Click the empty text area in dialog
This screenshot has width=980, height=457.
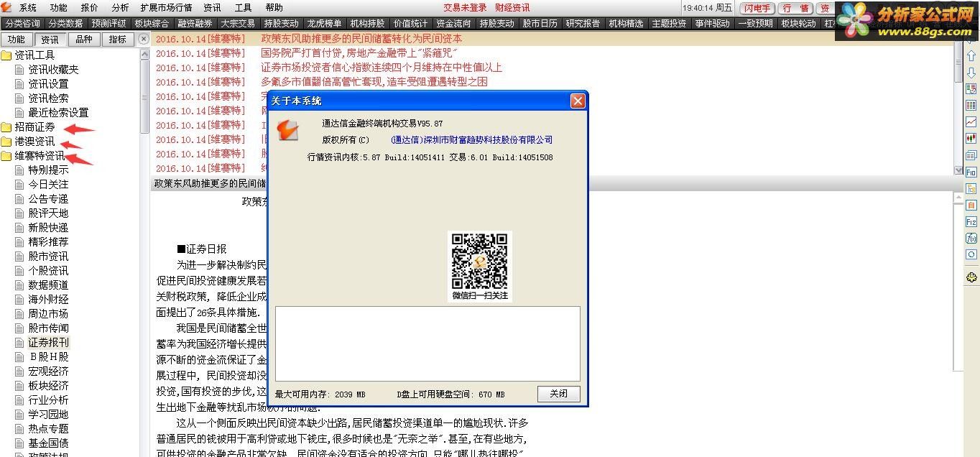427,343
